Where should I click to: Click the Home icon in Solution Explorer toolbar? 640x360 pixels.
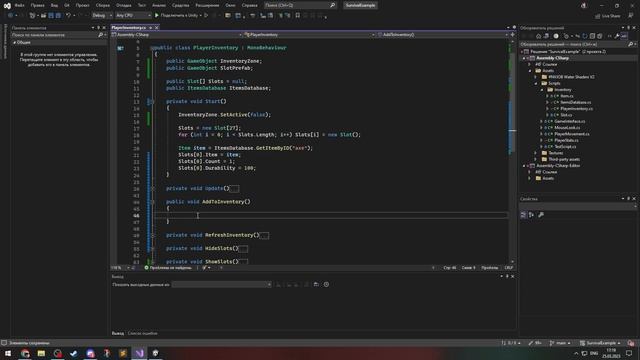point(538,36)
